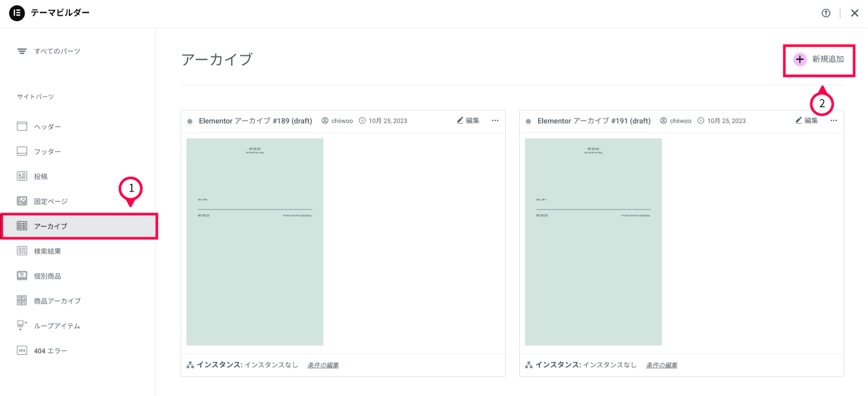The image size is (868, 396).
Task: Select 検索結果 label in site parts
Action: tap(47, 251)
